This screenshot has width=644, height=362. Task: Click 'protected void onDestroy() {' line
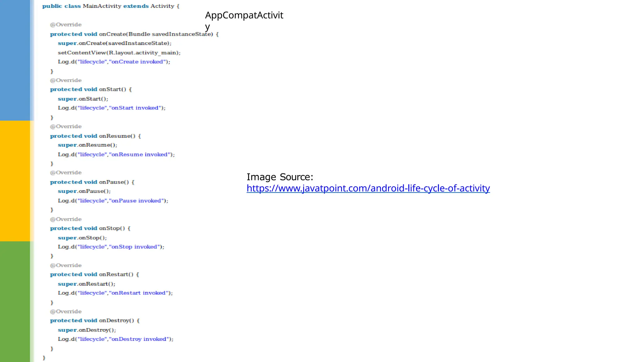(95, 321)
